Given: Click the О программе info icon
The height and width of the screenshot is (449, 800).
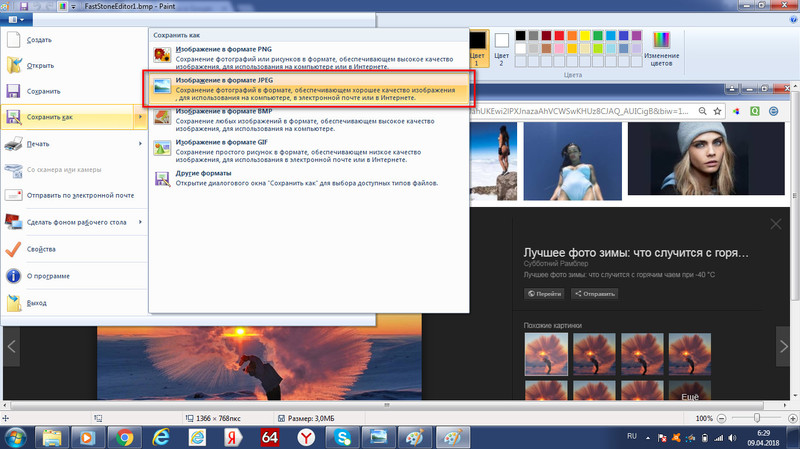Looking at the screenshot, I should coord(13,276).
